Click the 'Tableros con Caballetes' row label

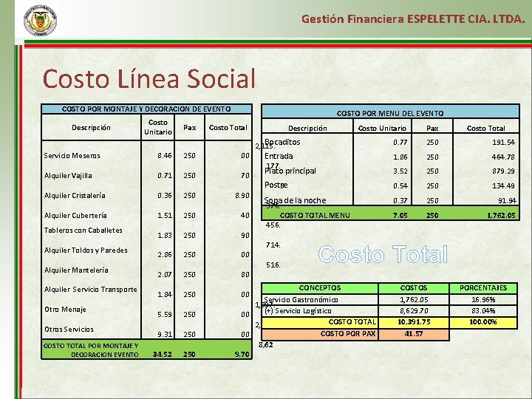[x=83, y=231]
